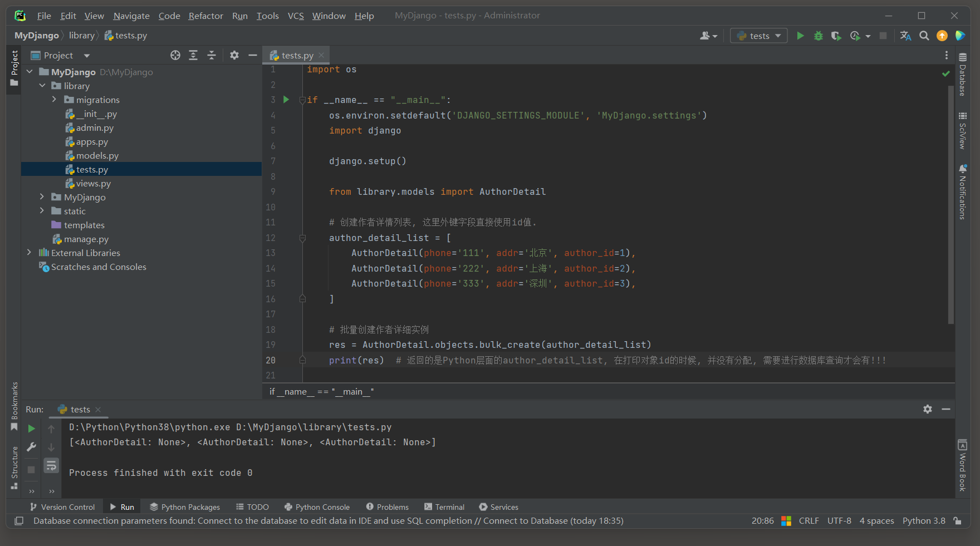Open the VCS menu

[296, 16]
